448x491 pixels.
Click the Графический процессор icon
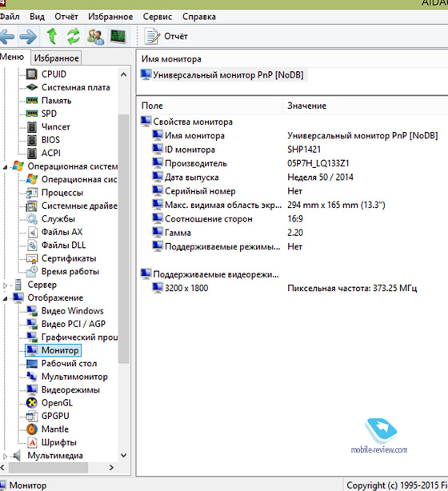[x=32, y=337]
